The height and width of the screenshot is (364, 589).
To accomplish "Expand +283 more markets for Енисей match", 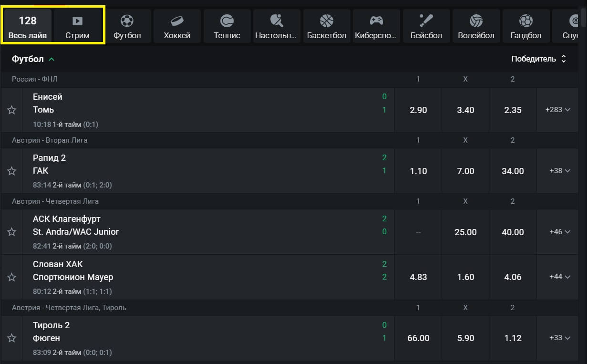I will click(x=558, y=110).
